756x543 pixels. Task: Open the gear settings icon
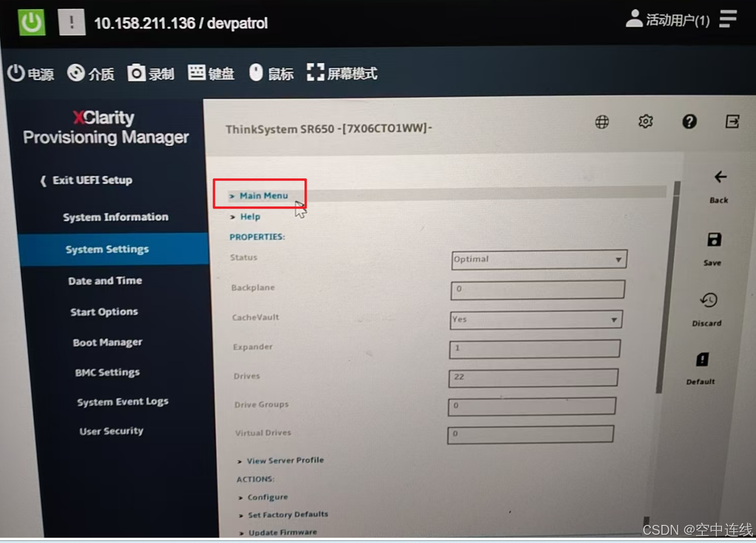646,121
